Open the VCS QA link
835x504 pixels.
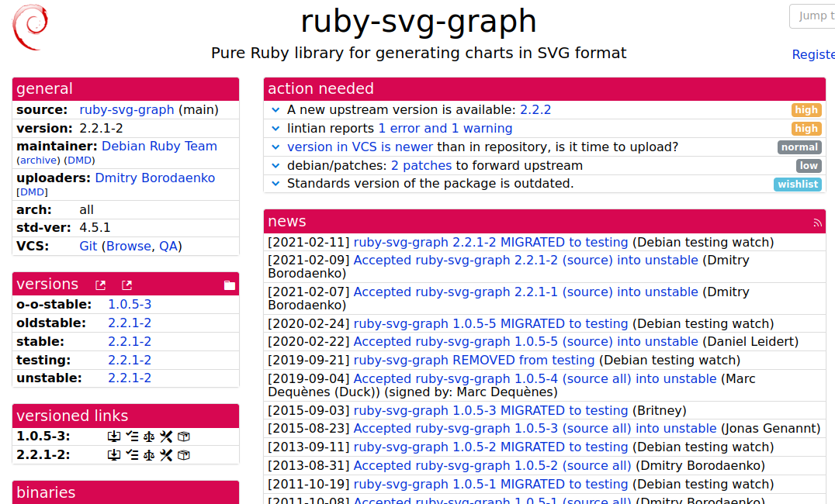point(168,246)
